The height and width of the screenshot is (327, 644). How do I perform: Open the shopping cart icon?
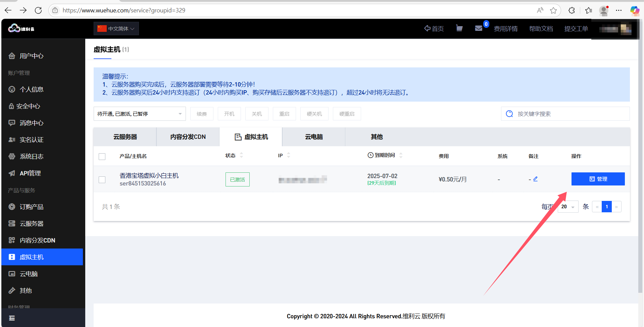459,28
